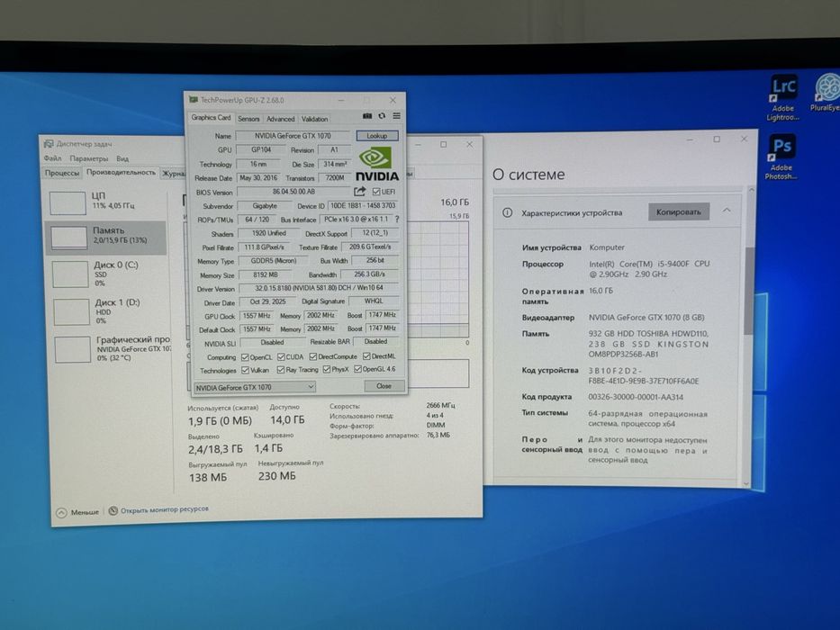Viewport: 840px width, 630px height.
Task: Click the Память graph thumbnail
Action: (69, 238)
